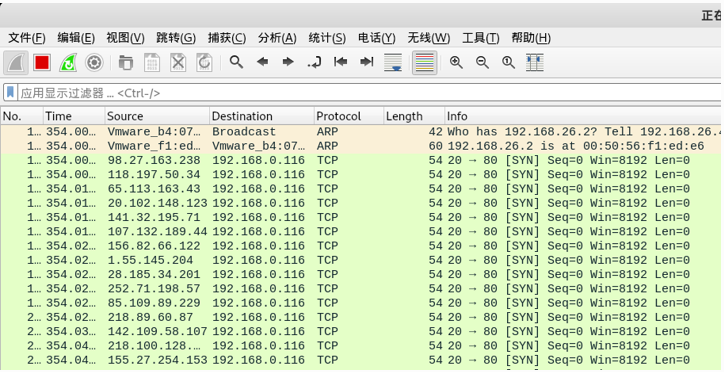The image size is (724, 372).
Task: Click the display filter input field
Action: pyautogui.click(x=369, y=93)
